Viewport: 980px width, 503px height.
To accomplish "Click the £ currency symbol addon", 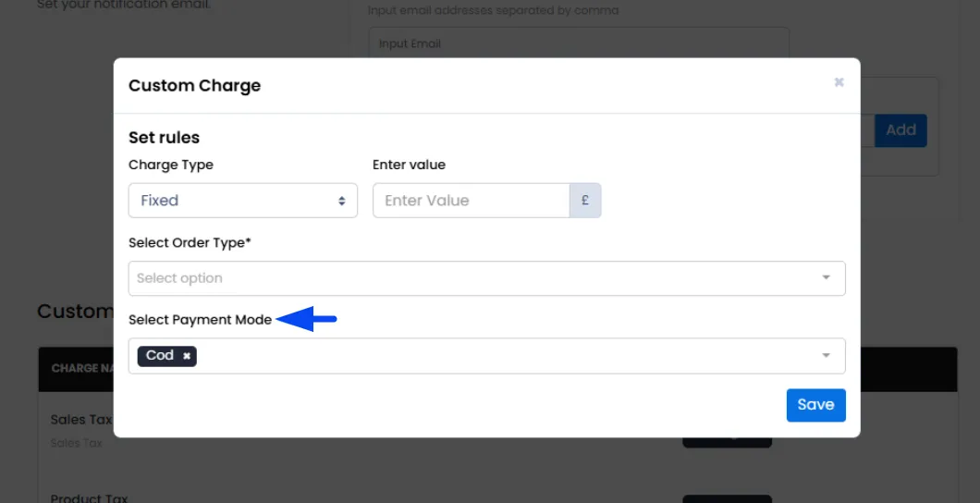I will point(585,201).
